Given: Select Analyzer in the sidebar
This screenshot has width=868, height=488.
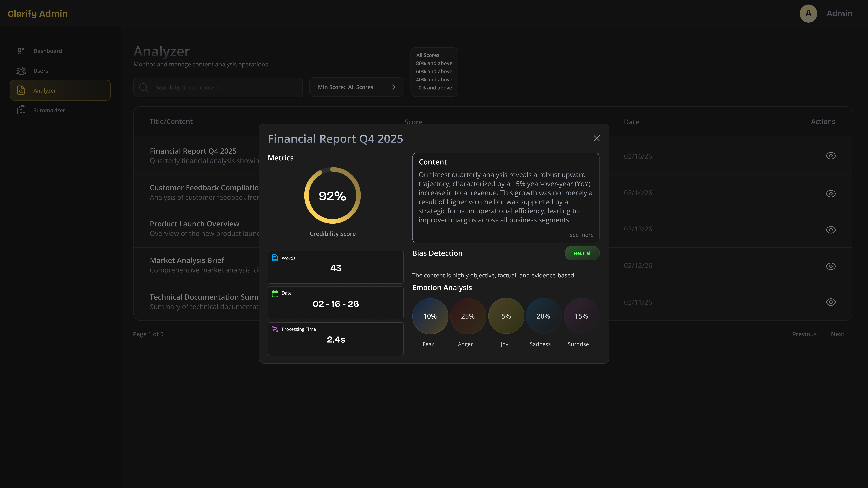Looking at the screenshot, I should [60, 90].
